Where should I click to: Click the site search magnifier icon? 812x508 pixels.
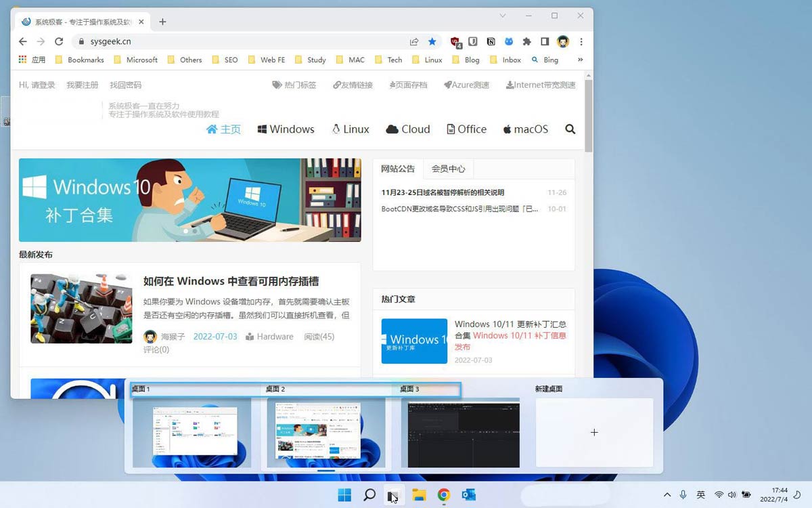tap(570, 129)
